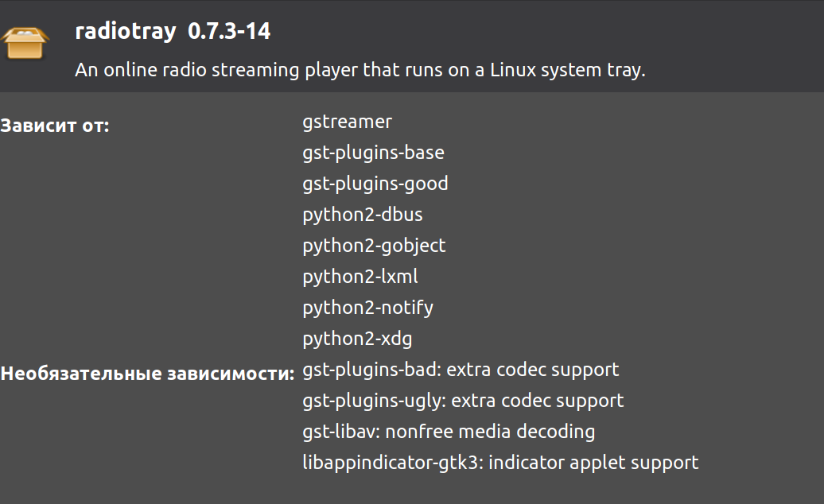Open optional dependency gst-plugins-ugly
Viewport: 824px width, 504px height.
click(x=374, y=401)
